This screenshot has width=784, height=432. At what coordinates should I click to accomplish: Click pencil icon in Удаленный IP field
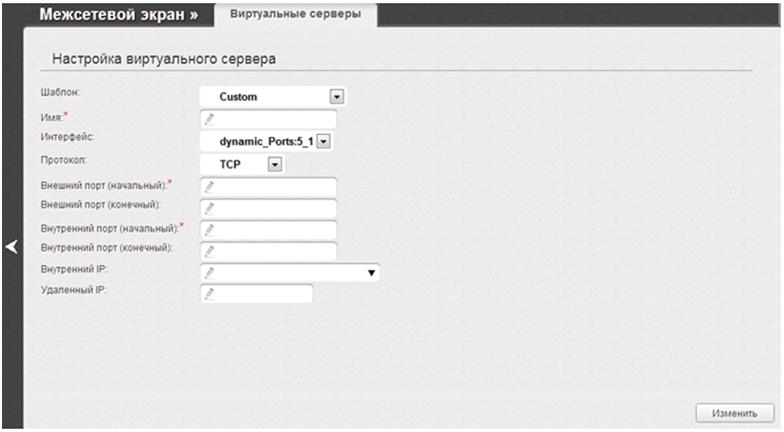pyautogui.click(x=210, y=293)
